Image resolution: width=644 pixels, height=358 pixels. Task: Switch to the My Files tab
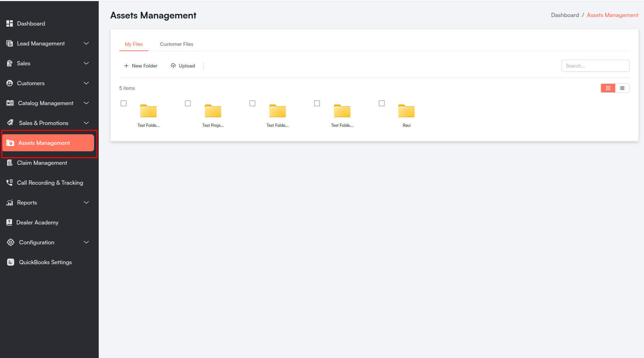pos(134,44)
